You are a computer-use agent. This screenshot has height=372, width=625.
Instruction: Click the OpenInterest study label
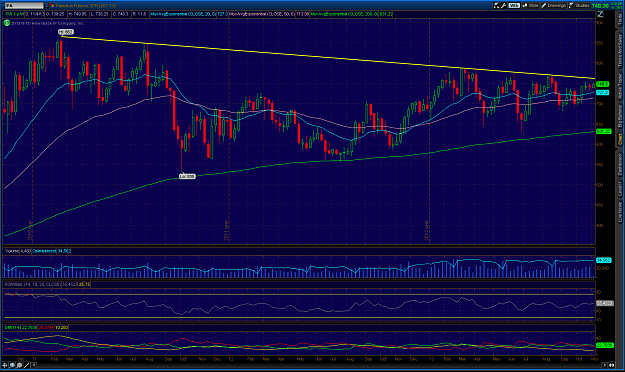coord(44,251)
